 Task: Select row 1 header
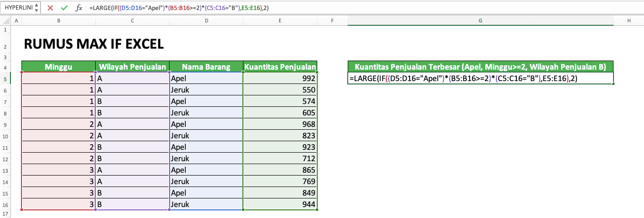point(4,30)
